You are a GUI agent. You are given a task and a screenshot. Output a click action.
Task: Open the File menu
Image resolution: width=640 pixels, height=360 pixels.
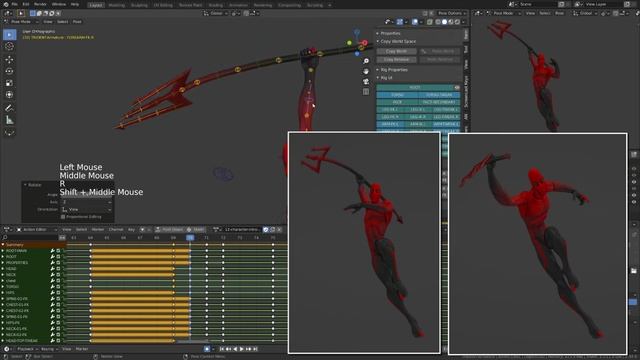pyautogui.click(x=14, y=4)
